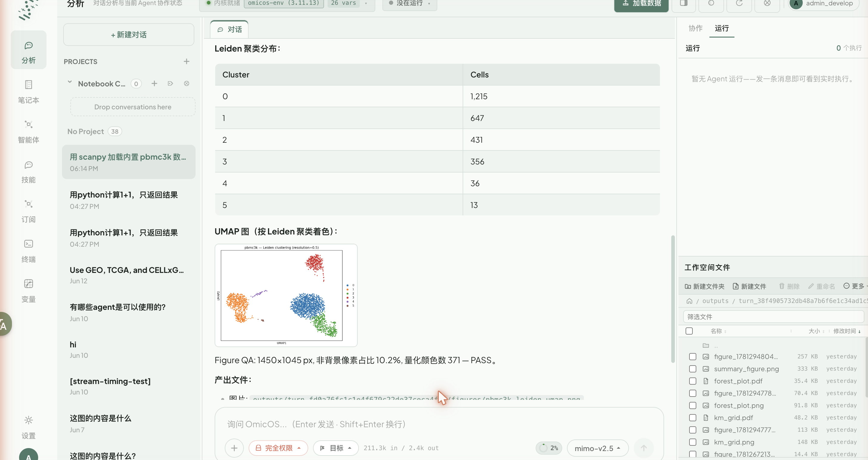Screen dimensions: 868x460
Task: Open the 变量 variables sidebar section
Action: click(x=28, y=290)
